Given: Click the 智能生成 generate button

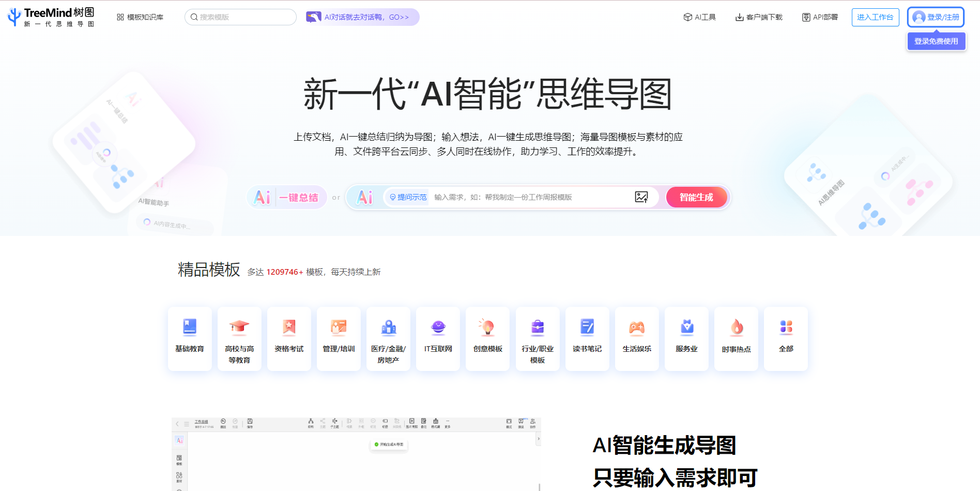Looking at the screenshot, I should 696,197.
